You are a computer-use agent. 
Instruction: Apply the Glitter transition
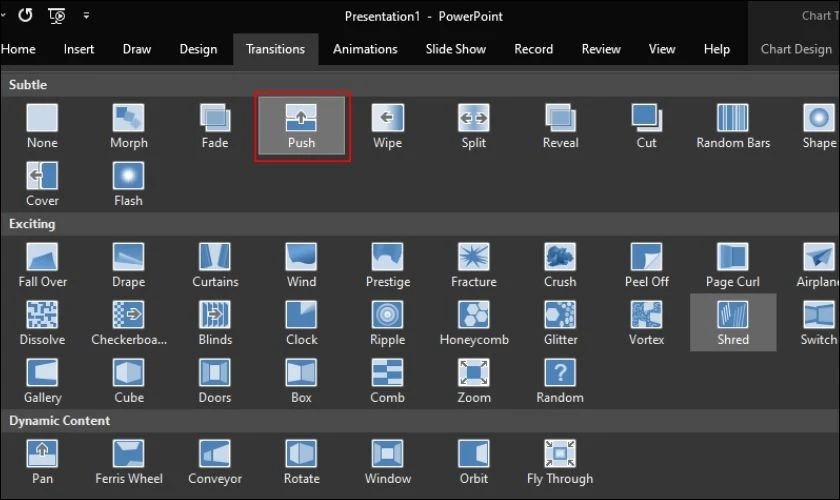(560, 323)
